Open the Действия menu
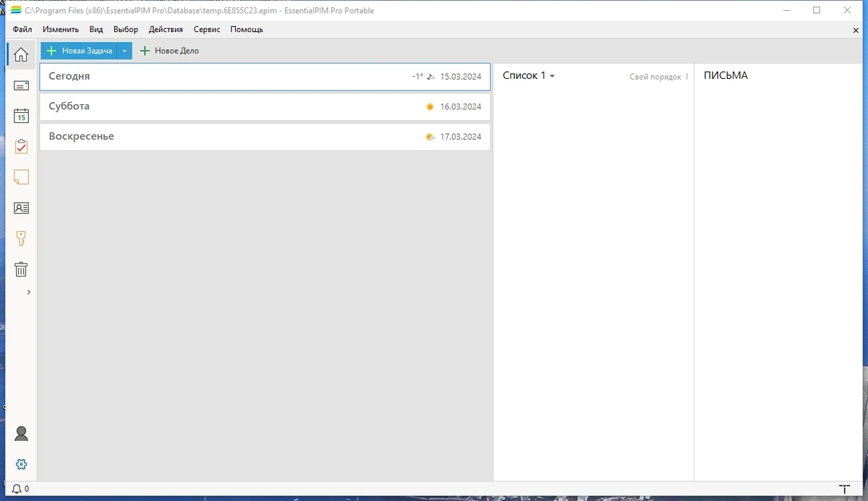Screen dimensions: 868x501 pyautogui.click(x=166, y=30)
